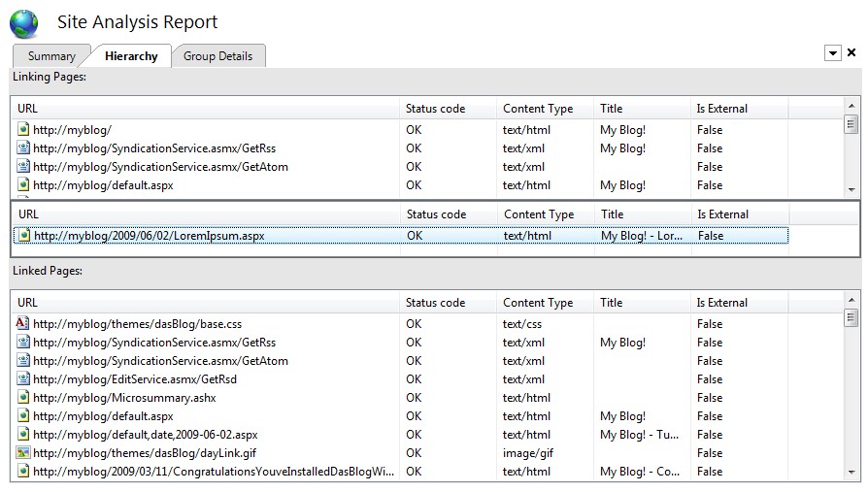Click Linked Pages scrollbar up arrow
Screen dimensions: 868x492
[x=851, y=300]
